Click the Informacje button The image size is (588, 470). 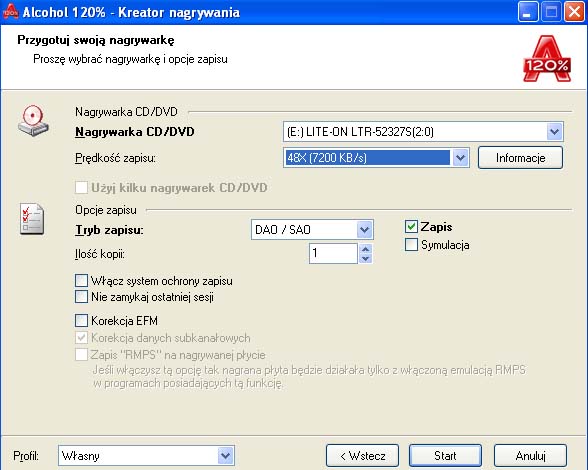click(x=520, y=158)
